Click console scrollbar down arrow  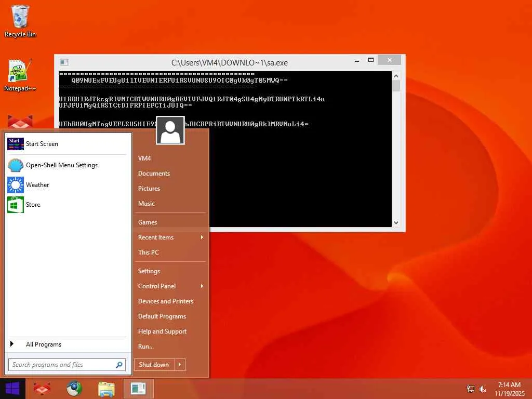[396, 222]
